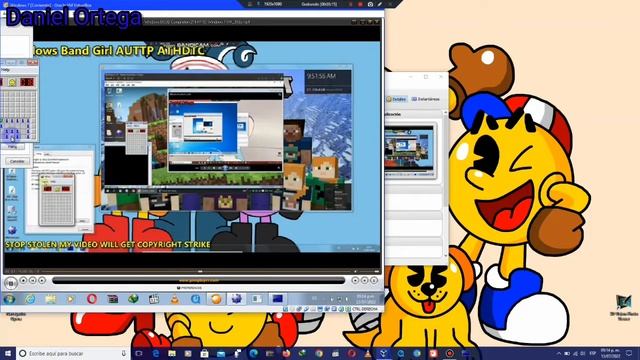Open the green globe app on VM taskbar
Image resolution: width=640 pixels, height=360 pixels.
[x=133, y=299]
